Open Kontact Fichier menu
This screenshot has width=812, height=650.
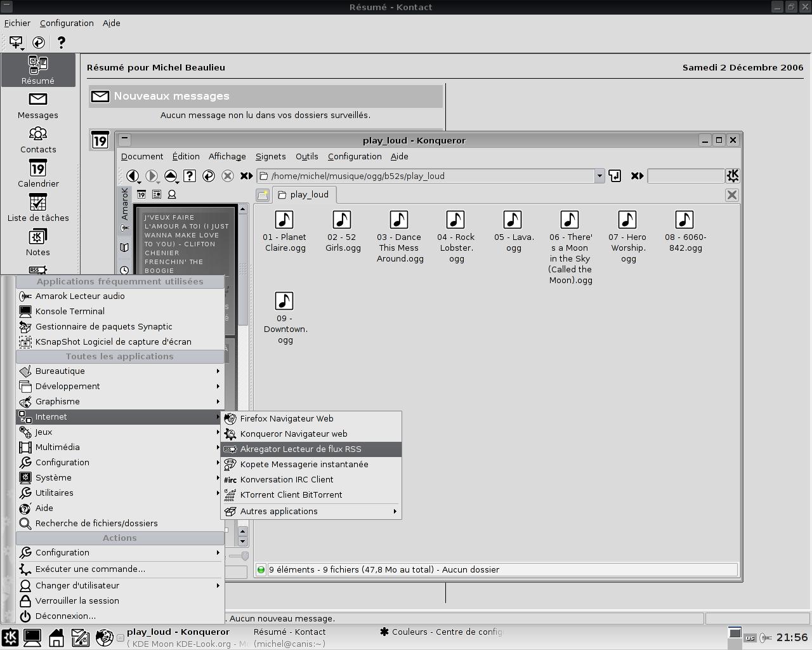pyautogui.click(x=17, y=23)
